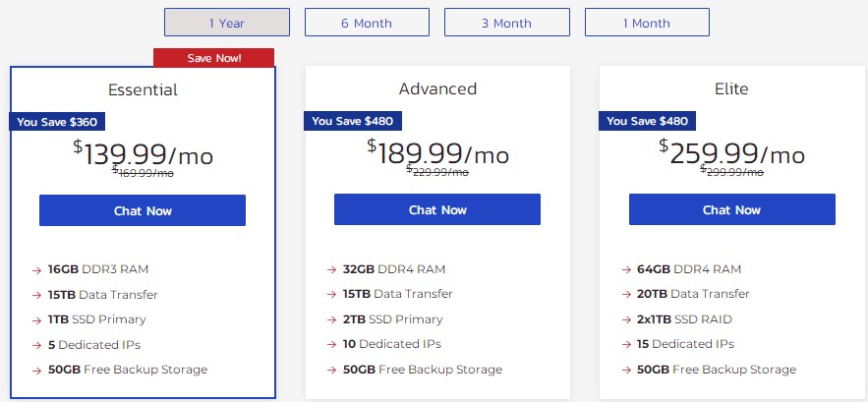Click arrow icon beside 16GB DDR3 RAM

pos(36,269)
